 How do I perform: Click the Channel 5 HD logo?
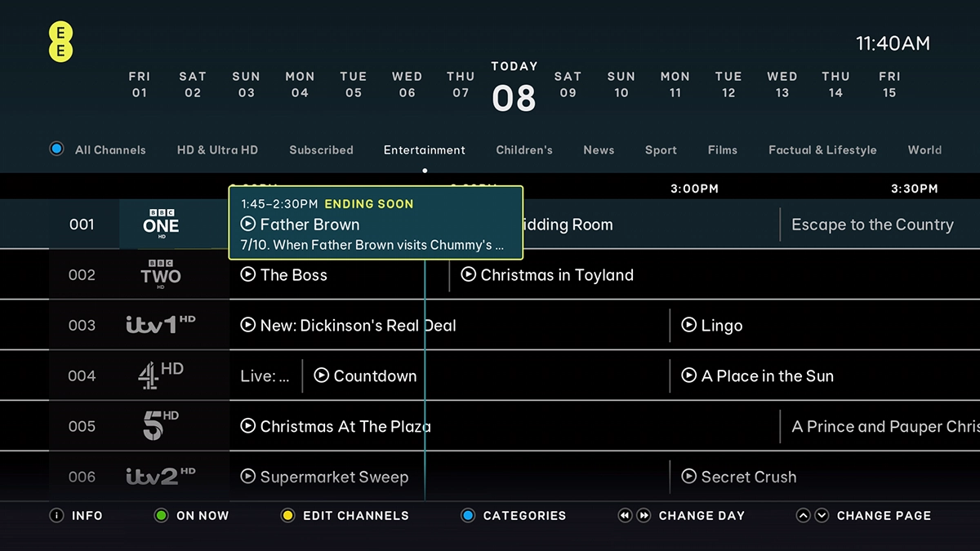(160, 426)
